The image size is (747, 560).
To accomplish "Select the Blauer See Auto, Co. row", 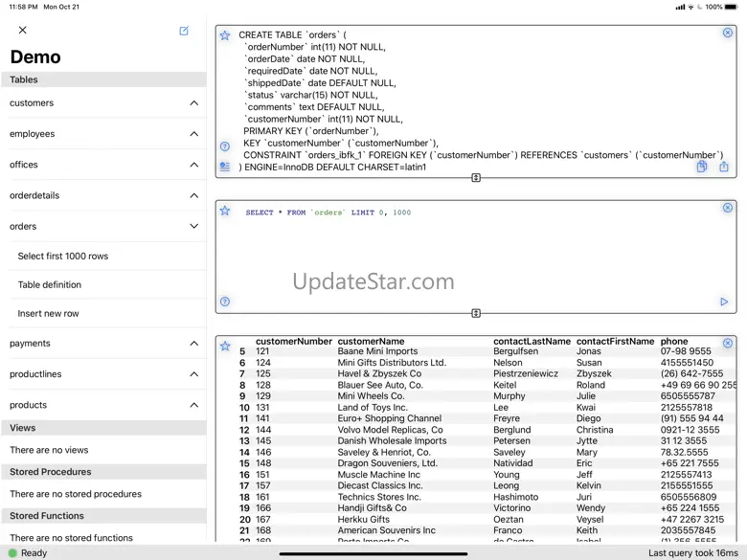I will tap(486, 385).
